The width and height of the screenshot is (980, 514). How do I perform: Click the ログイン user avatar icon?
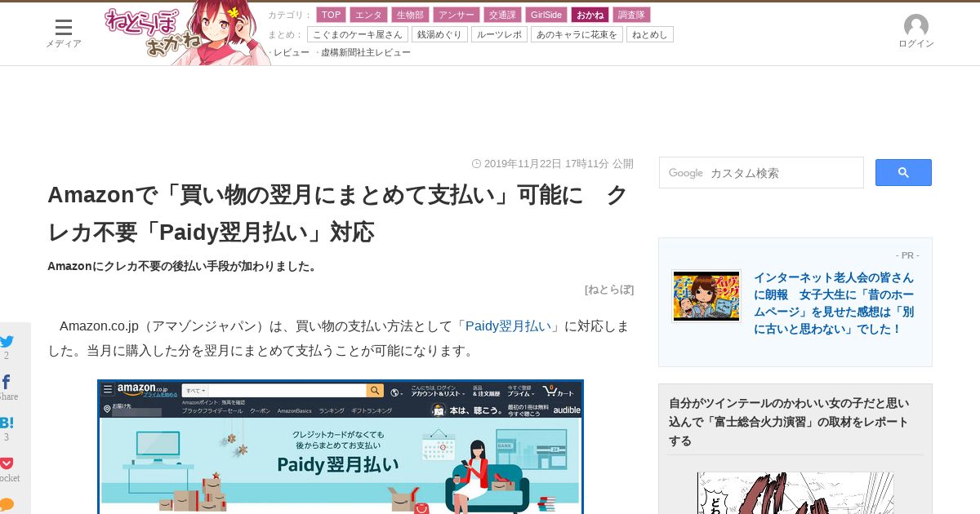[x=916, y=26]
